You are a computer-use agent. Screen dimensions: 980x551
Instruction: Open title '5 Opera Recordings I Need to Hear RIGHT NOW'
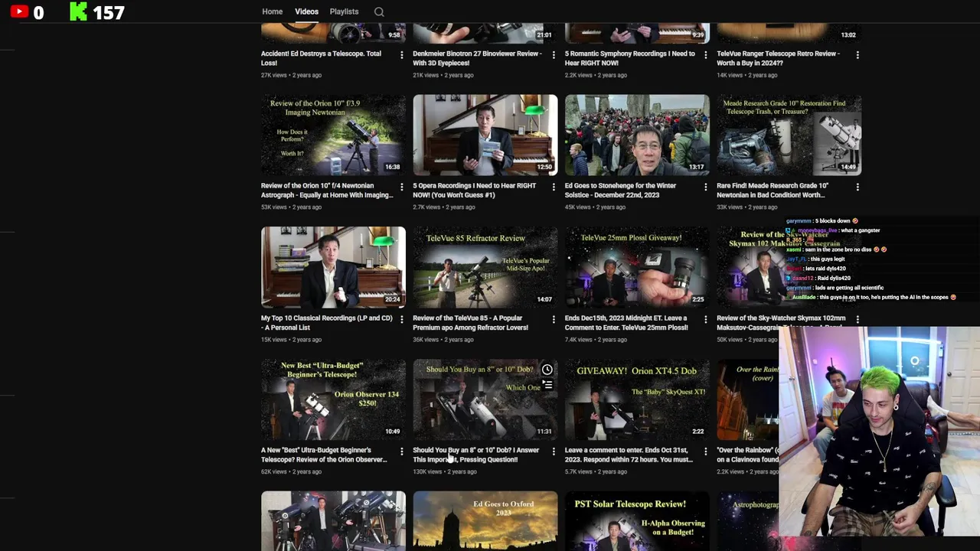click(x=475, y=191)
